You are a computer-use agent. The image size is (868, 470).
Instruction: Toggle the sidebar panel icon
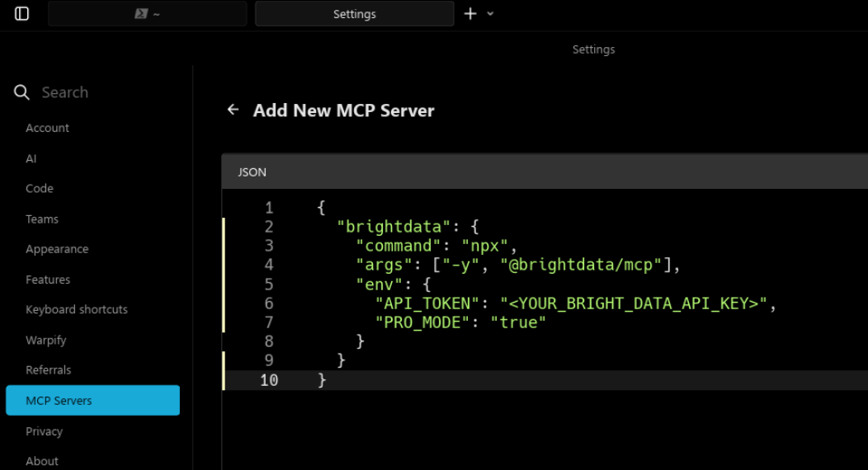(21, 14)
